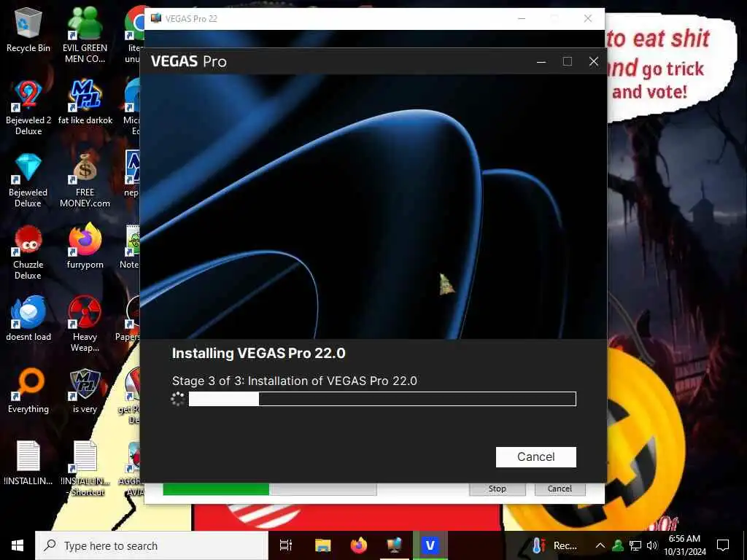Click Stop in the background VEGAS Pro 22 window
The height and width of the screenshot is (560, 747).
(x=497, y=489)
